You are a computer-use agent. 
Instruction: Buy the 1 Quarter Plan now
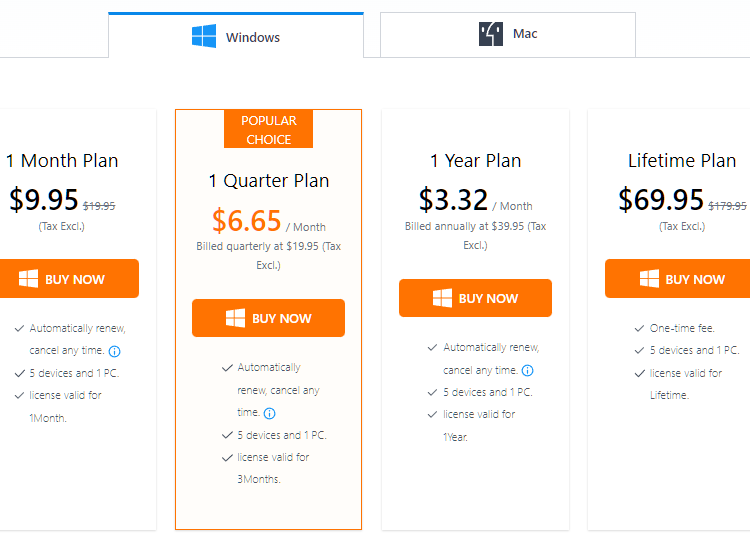click(x=268, y=318)
